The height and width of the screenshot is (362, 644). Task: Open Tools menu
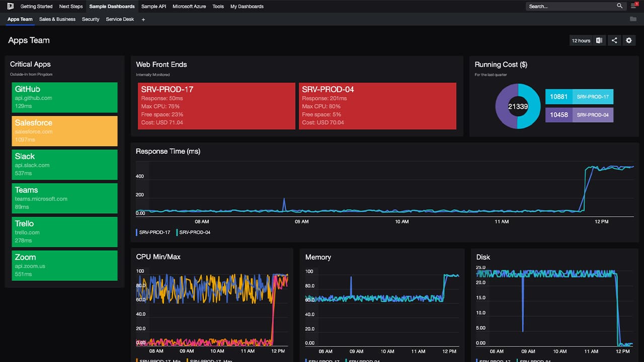(x=218, y=7)
